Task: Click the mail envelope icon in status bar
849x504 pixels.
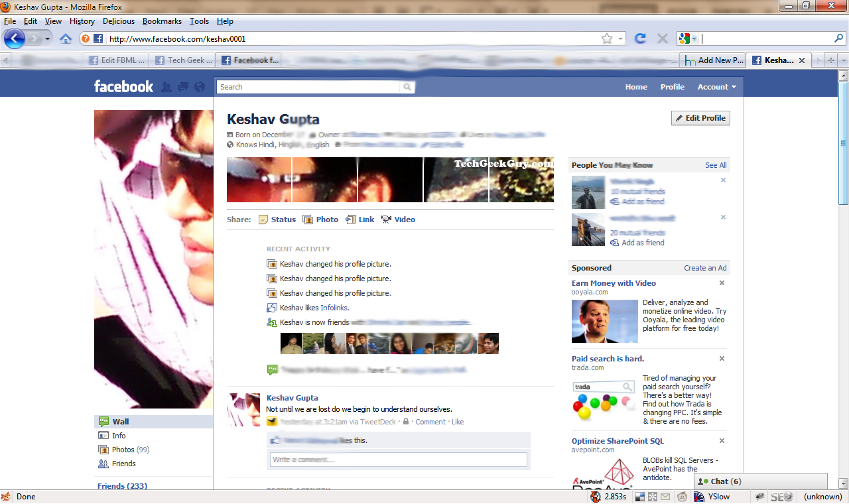Action: tap(665, 497)
